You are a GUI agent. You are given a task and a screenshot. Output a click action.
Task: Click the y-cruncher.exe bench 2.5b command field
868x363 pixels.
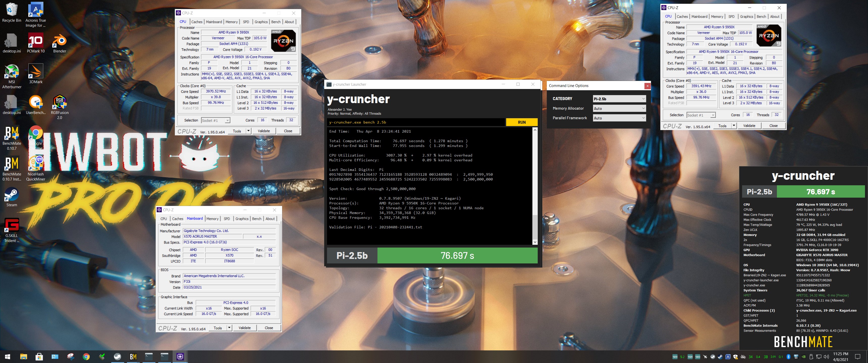416,122
